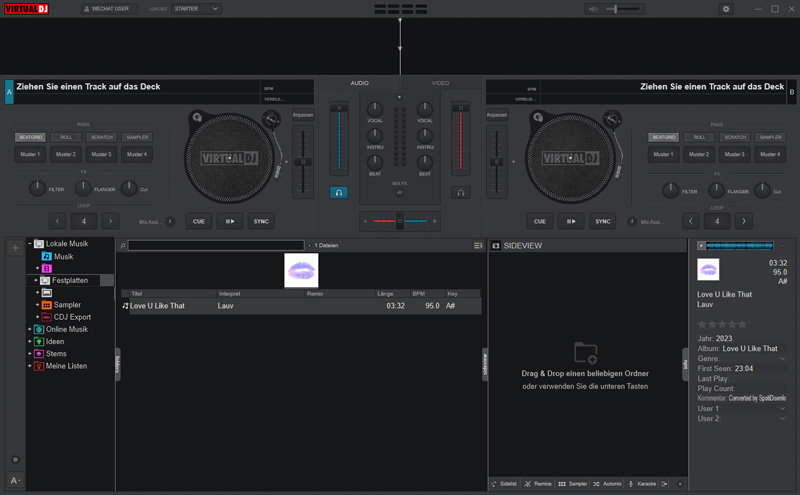Click the deck A CUE button
This screenshot has width=800, height=495.
[198, 221]
